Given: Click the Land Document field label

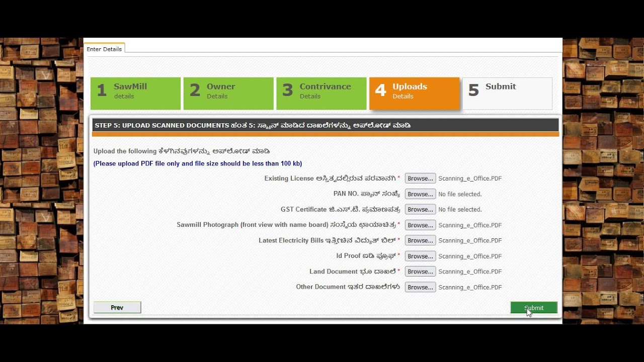Looking at the screenshot, I should tap(355, 271).
